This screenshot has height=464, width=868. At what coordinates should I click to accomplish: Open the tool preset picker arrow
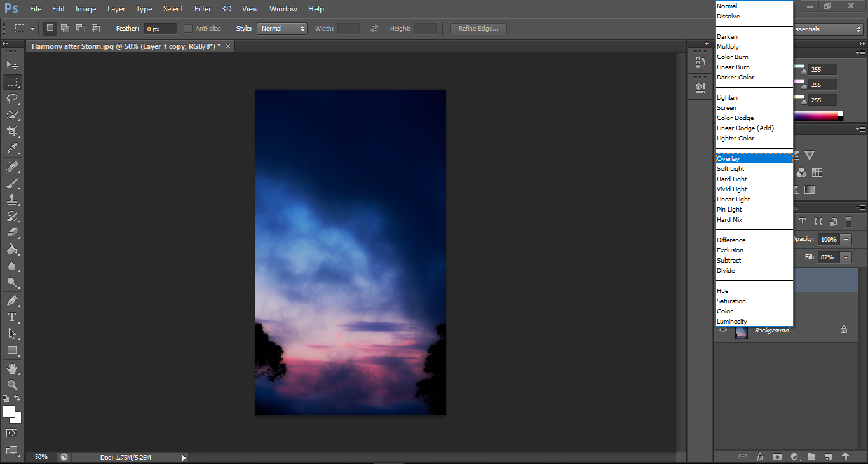(x=32, y=29)
